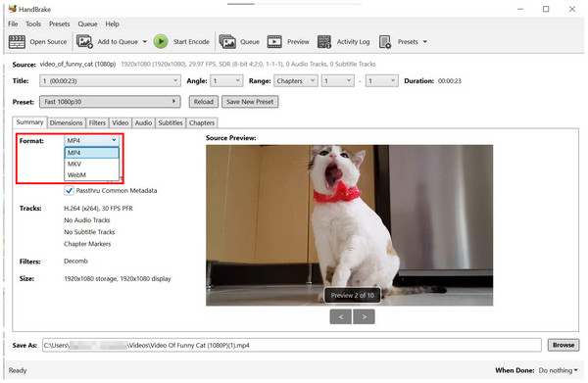Open the Title dropdown
The width and height of the screenshot is (588, 383).
click(x=110, y=81)
